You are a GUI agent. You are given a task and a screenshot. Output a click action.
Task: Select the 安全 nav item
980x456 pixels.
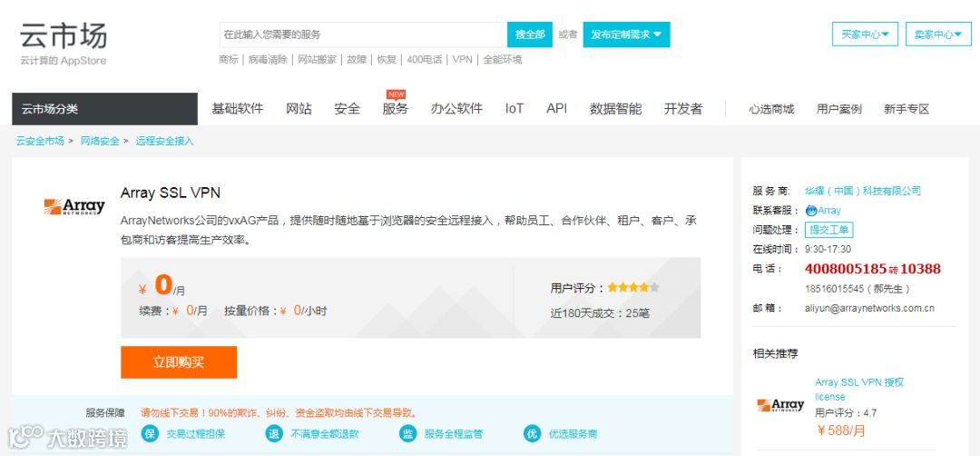347,109
